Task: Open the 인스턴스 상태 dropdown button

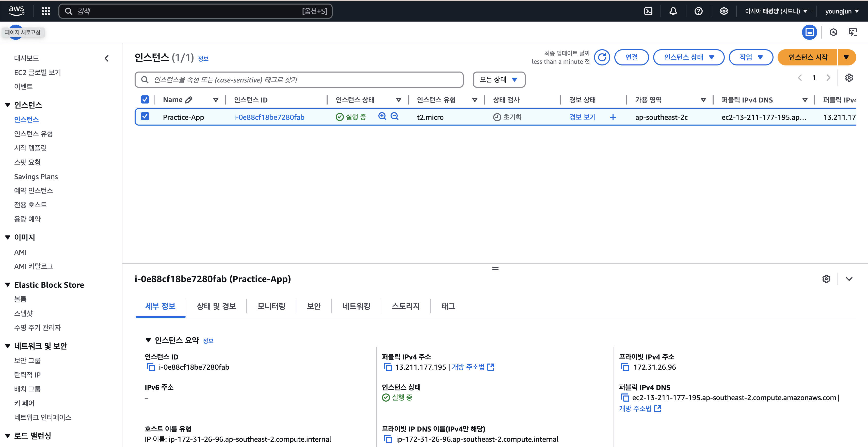Action: pos(688,57)
